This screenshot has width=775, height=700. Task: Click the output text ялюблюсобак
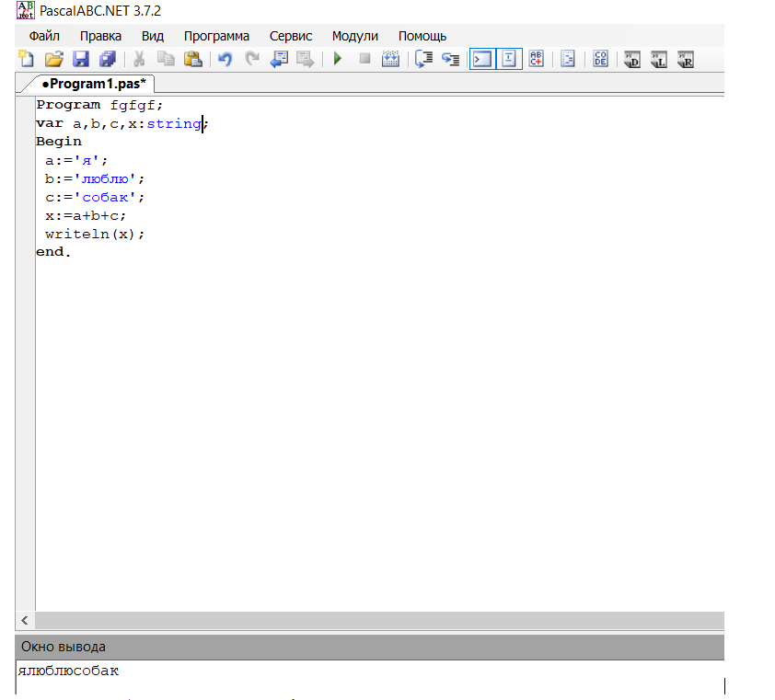(68, 671)
